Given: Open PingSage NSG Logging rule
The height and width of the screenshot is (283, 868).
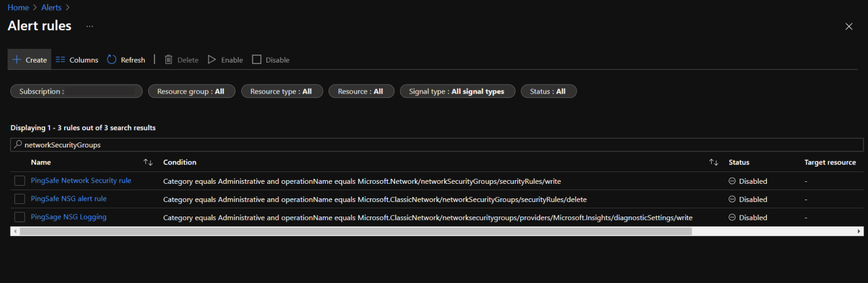Looking at the screenshot, I should (68, 217).
